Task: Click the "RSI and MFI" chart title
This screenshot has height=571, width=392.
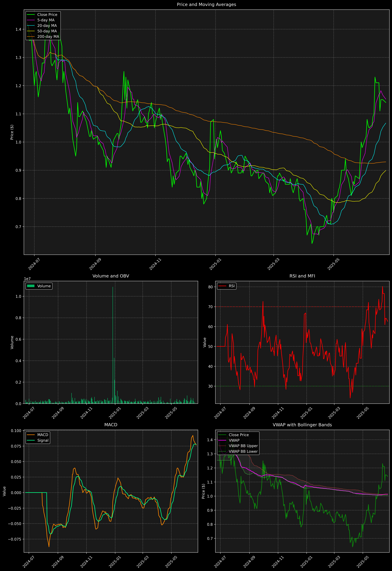Action: click(x=302, y=276)
